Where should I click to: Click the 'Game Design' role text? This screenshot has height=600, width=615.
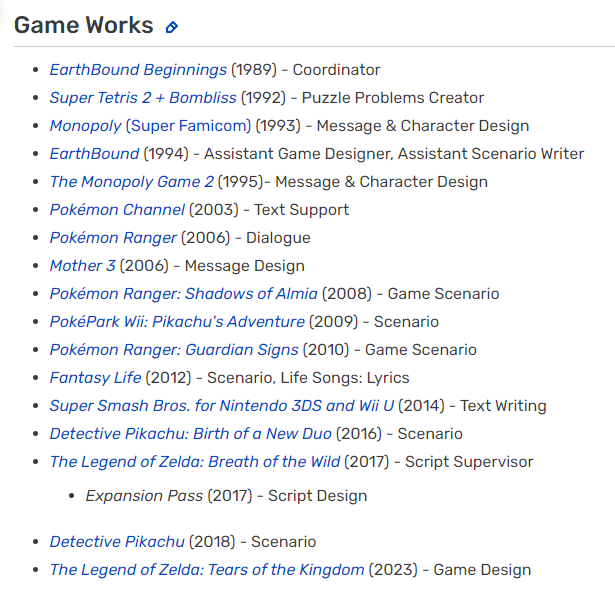(482, 570)
